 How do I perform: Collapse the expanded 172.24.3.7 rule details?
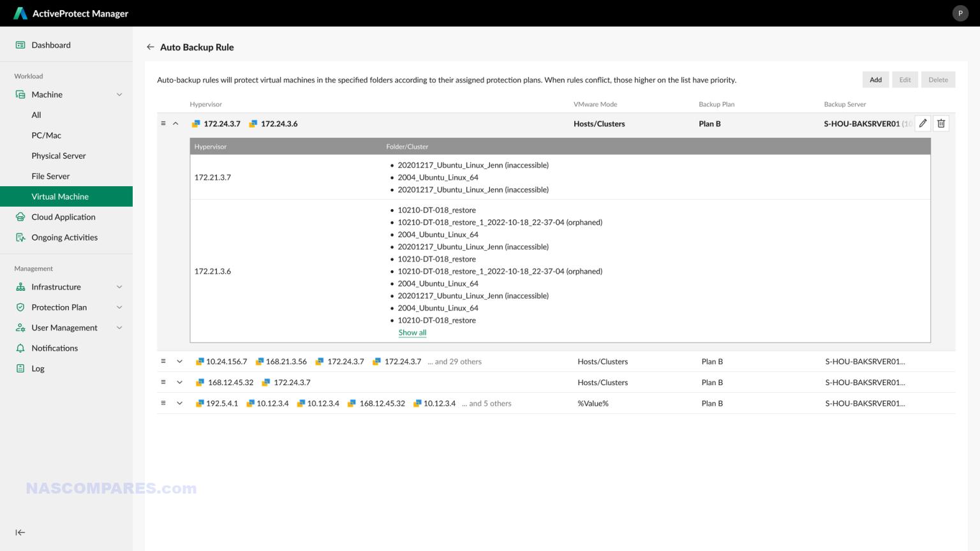176,123
